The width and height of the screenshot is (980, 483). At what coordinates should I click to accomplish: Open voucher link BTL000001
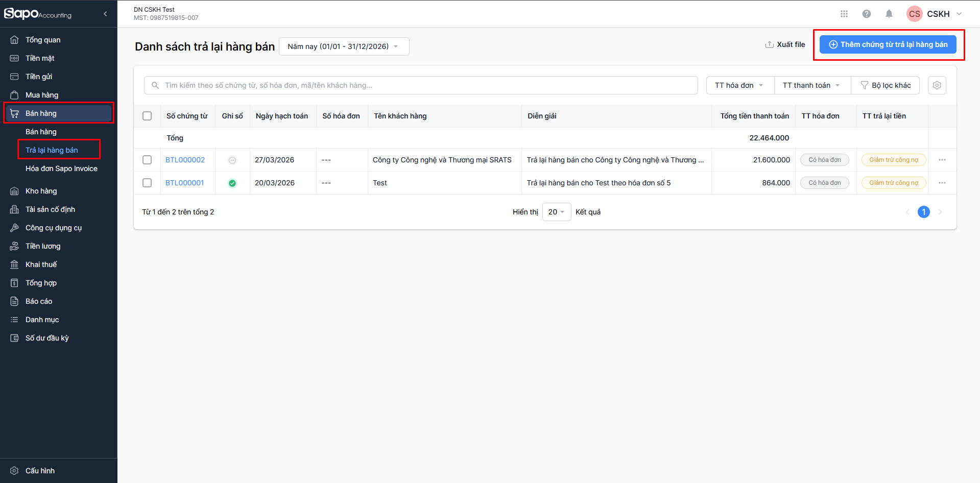184,183
